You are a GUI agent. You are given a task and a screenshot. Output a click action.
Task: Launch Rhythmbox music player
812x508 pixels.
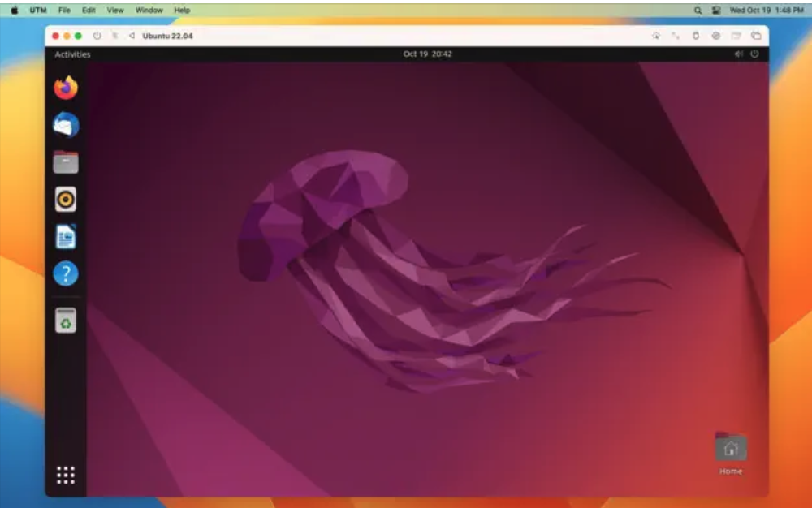pos(66,199)
